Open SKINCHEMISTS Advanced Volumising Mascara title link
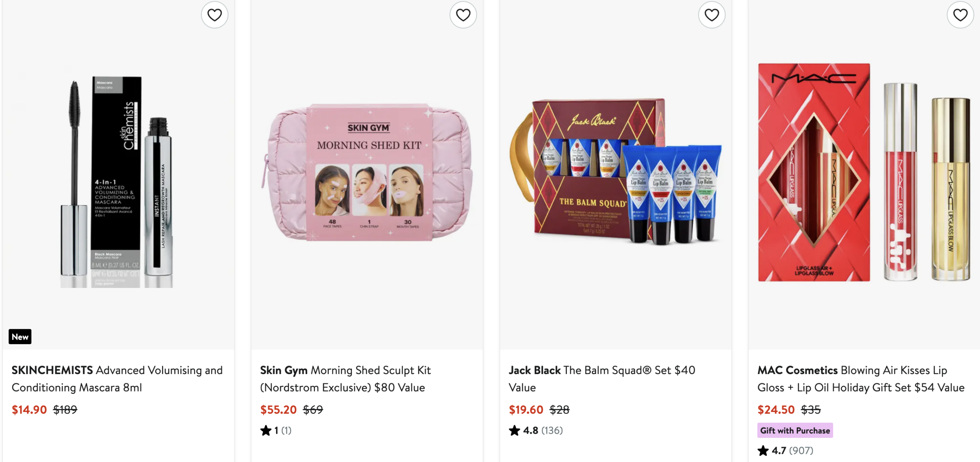The image size is (980, 462). click(x=117, y=379)
